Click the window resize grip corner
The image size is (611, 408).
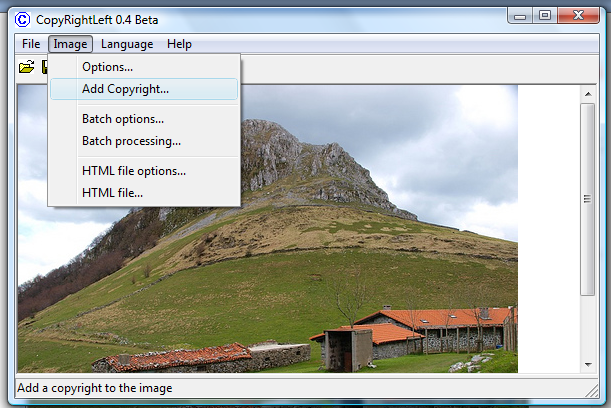point(592,391)
